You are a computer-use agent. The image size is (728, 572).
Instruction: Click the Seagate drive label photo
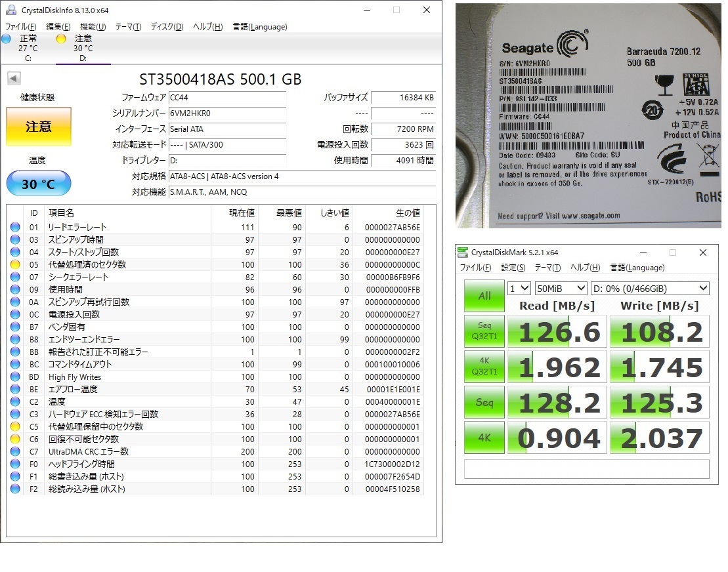pyautogui.click(x=588, y=116)
